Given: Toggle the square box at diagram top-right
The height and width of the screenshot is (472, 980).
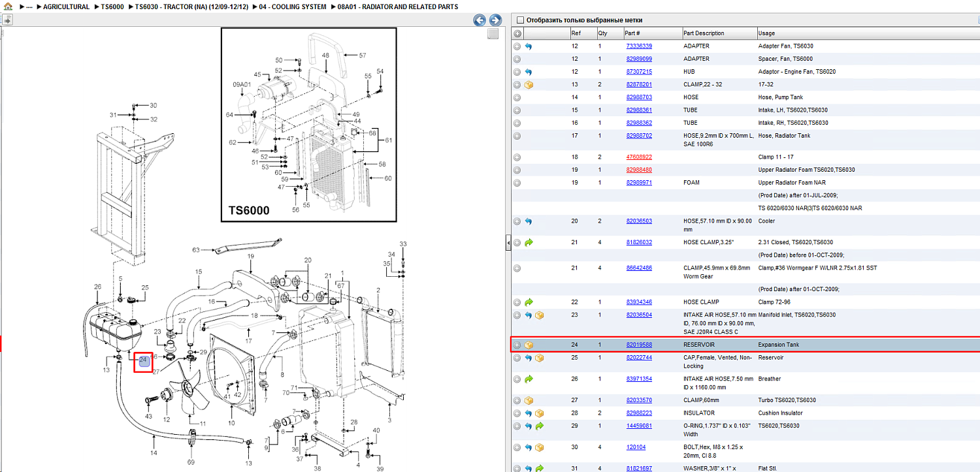Looking at the screenshot, I should point(493,34).
